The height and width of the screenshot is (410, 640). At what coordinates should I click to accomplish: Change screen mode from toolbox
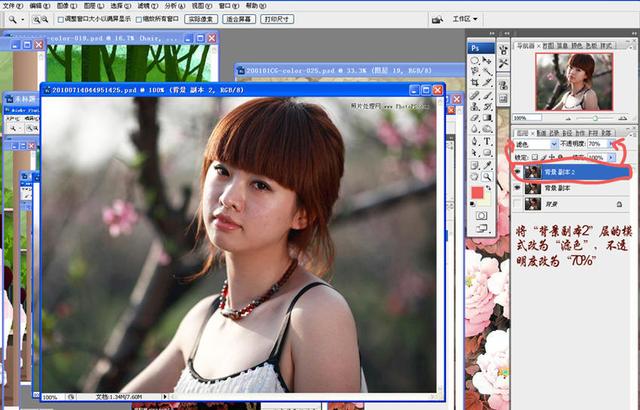[x=481, y=228]
